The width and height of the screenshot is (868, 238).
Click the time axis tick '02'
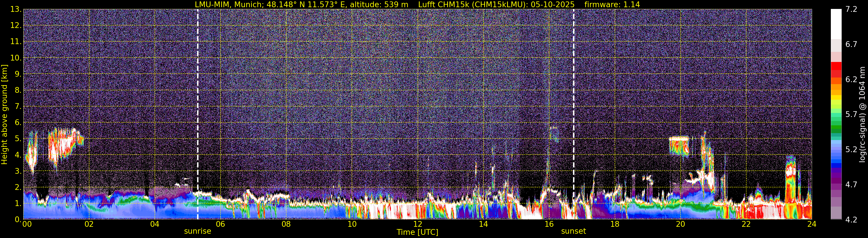(x=89, y=224)
